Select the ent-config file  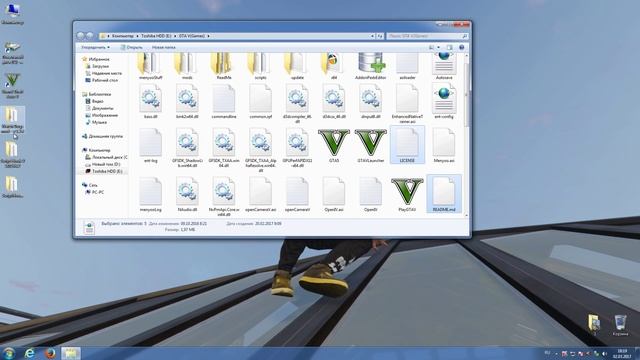coord(444,101)
